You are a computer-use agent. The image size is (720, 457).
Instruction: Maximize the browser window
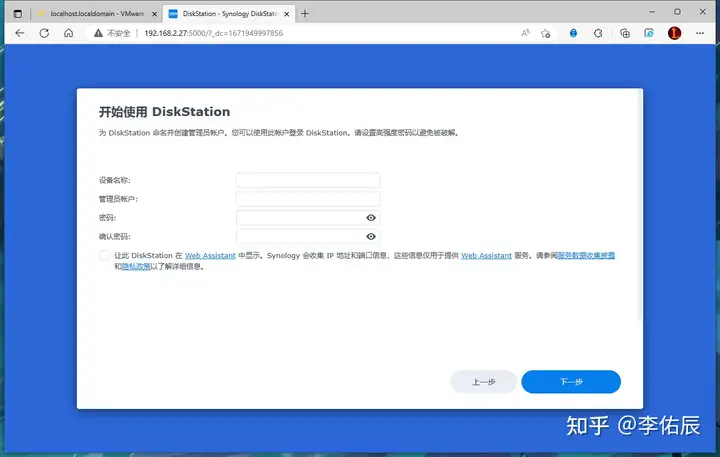677,12
